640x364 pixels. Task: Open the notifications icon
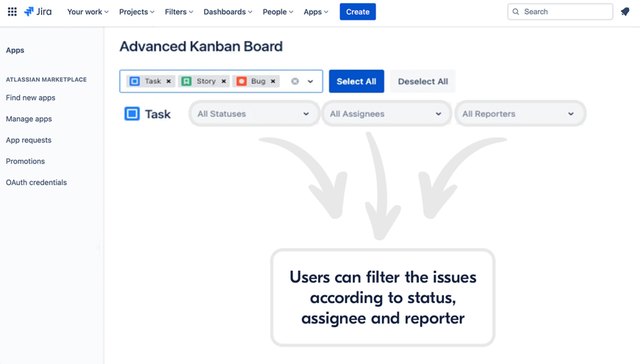tap(625, 12)
